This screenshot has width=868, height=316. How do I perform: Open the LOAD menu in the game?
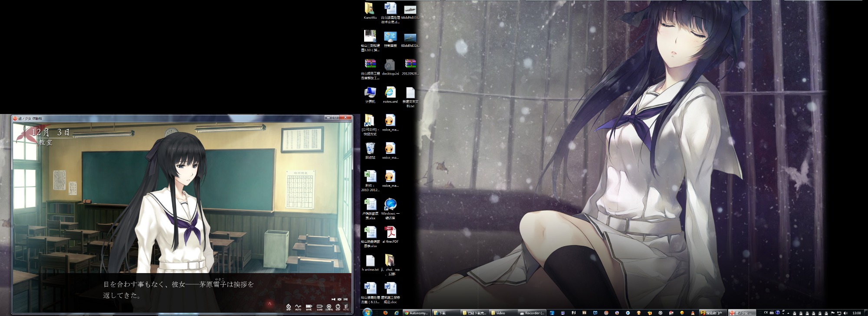tap(320, 307)
